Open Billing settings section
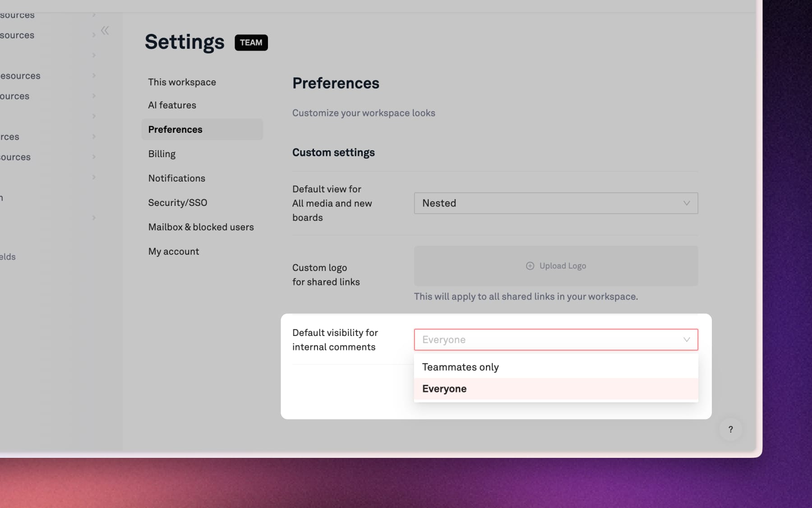The width and height of the screenshot is (812, 508). pos(162,154)
